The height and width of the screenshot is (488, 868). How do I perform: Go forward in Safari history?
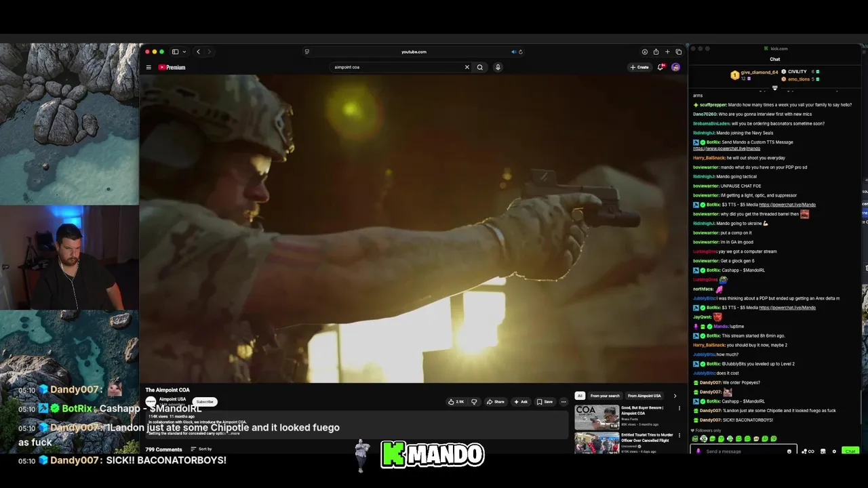209,52
